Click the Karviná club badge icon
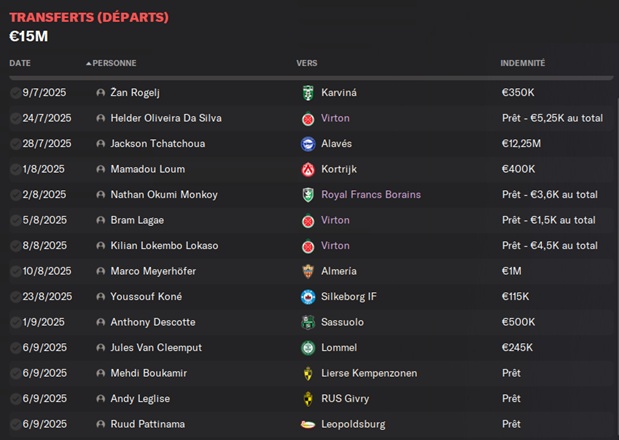Image resolution: width=619 pixels, height=440 pixels. tap(308, 93)
